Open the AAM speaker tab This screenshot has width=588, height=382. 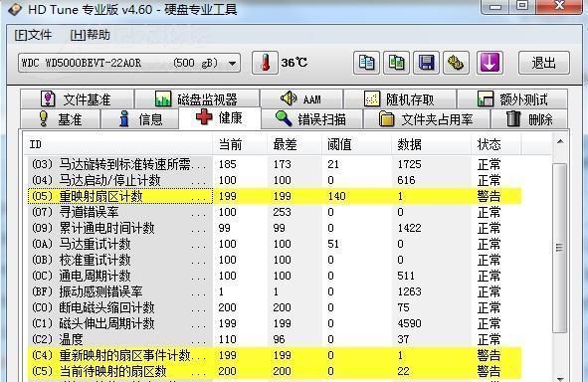[301, 99]
